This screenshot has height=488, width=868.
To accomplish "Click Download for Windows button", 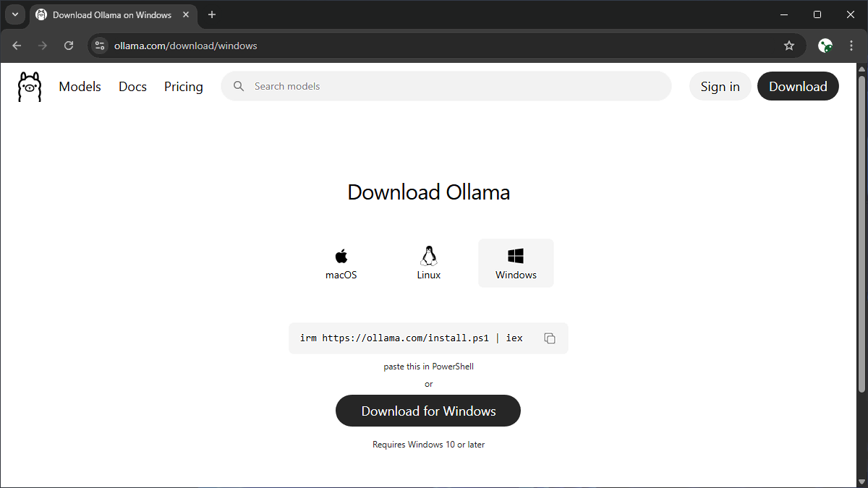I will [428, 411].
